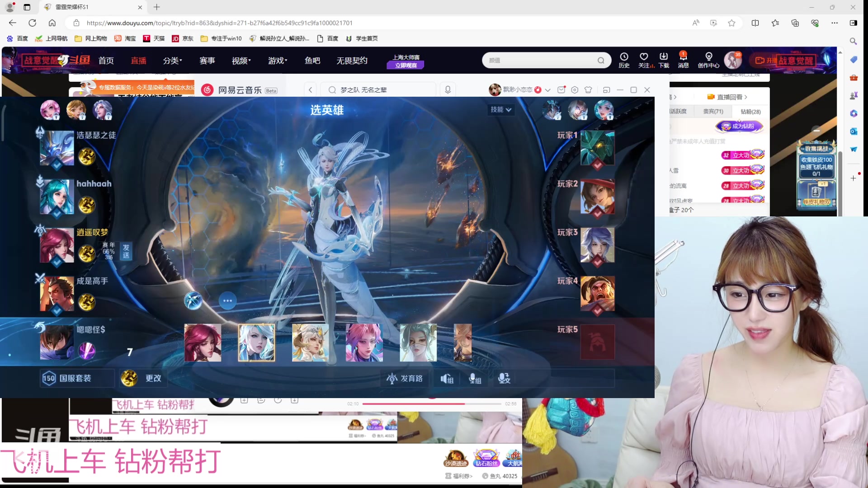This screenshot has height=488, width=868.
Task: Toggle the voice-to-text microphone button
Action: (x=504, y=379)
